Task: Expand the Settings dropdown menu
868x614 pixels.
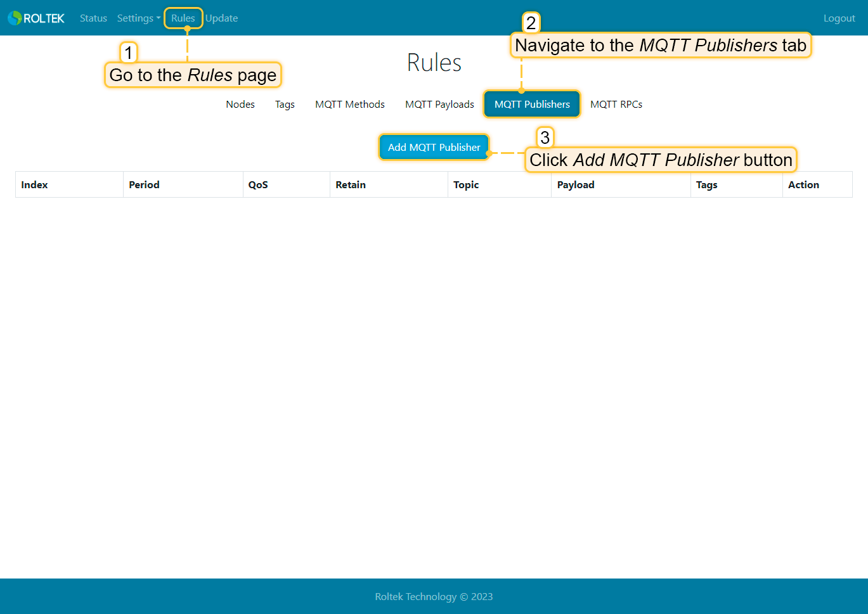Action: 138,18
